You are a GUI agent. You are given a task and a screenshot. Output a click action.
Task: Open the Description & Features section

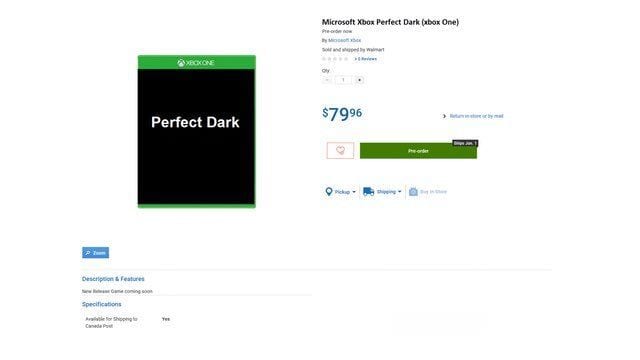(x=113, y=279)
